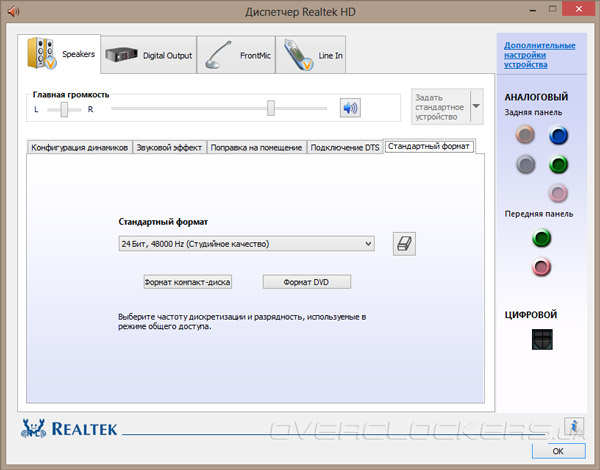Click the Задать стандартное устройство button
This screenshot has width=600, height=470.
click(x=441, y=107)
